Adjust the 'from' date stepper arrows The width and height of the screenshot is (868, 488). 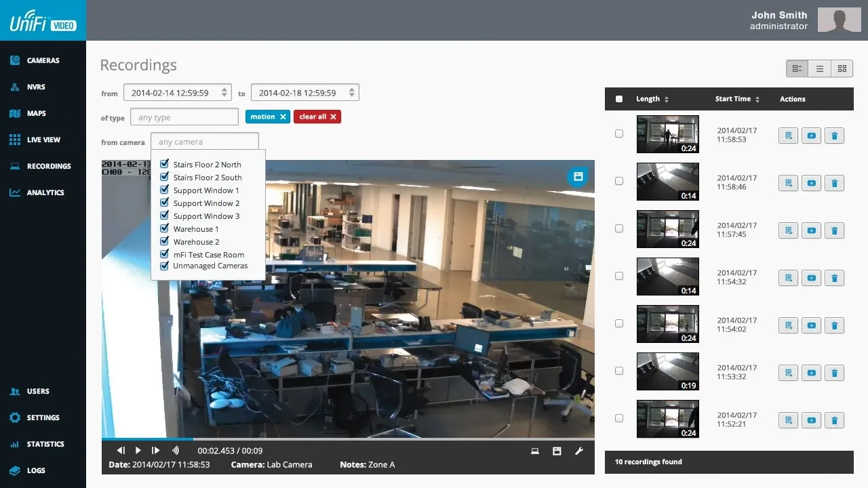224,93
